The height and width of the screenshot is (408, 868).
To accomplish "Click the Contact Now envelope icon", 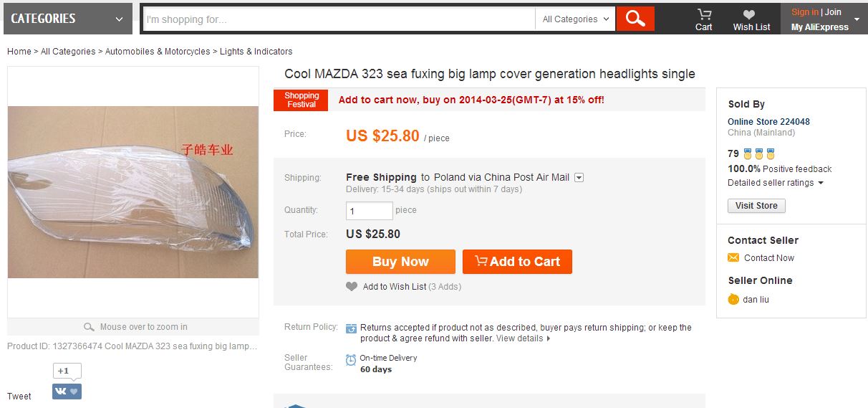I will coord(733,258).
